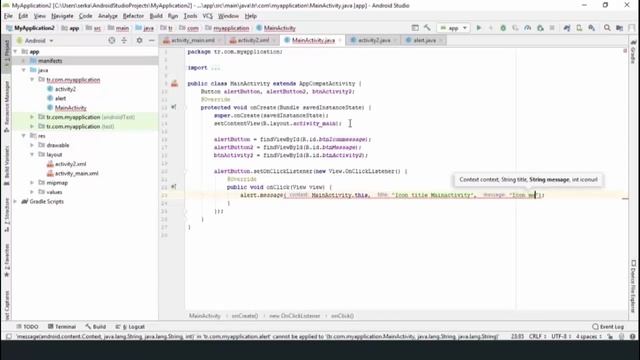The image size is (640, 360).
Task: Open the File menu
Action: pos(8,16)
